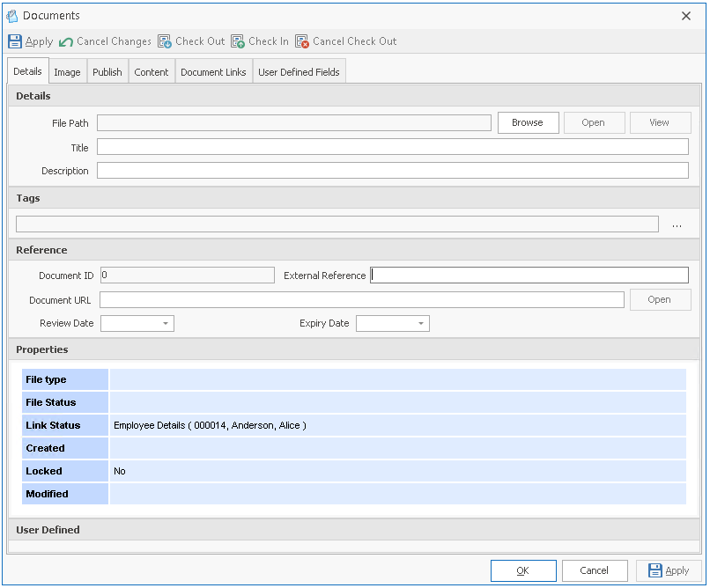Image resolution: width=710 pixels, height=588 pixels.
Task: Click the Documents window title bar icon
Action: pyautogui.click(x=12, y=15)
